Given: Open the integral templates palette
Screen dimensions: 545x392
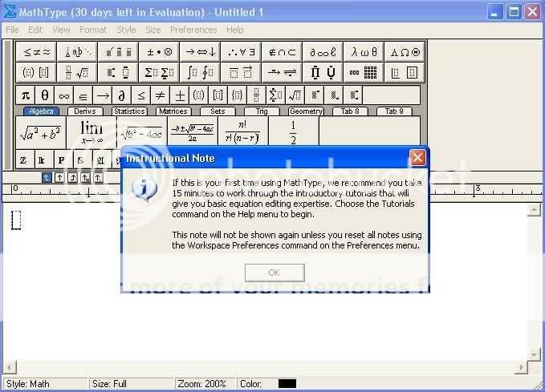Looking at the screenshot, I should point(197,73).
